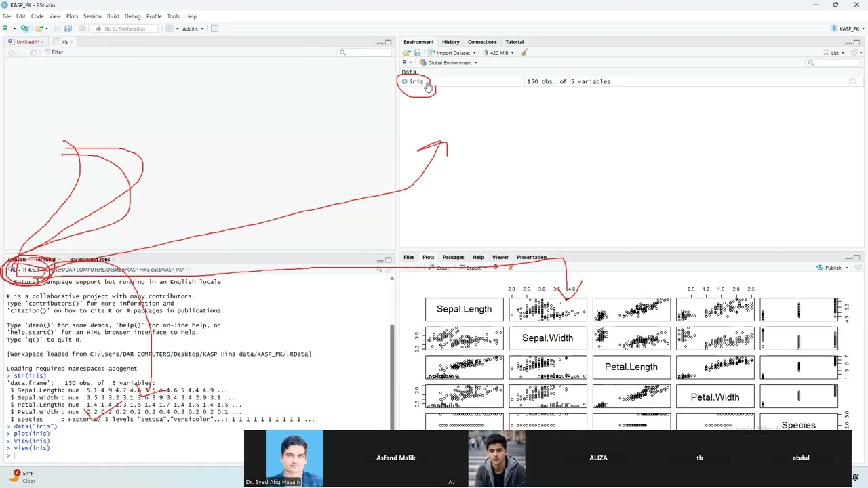Click the console scrollbar
868x488 pixels.
[392, 375]
